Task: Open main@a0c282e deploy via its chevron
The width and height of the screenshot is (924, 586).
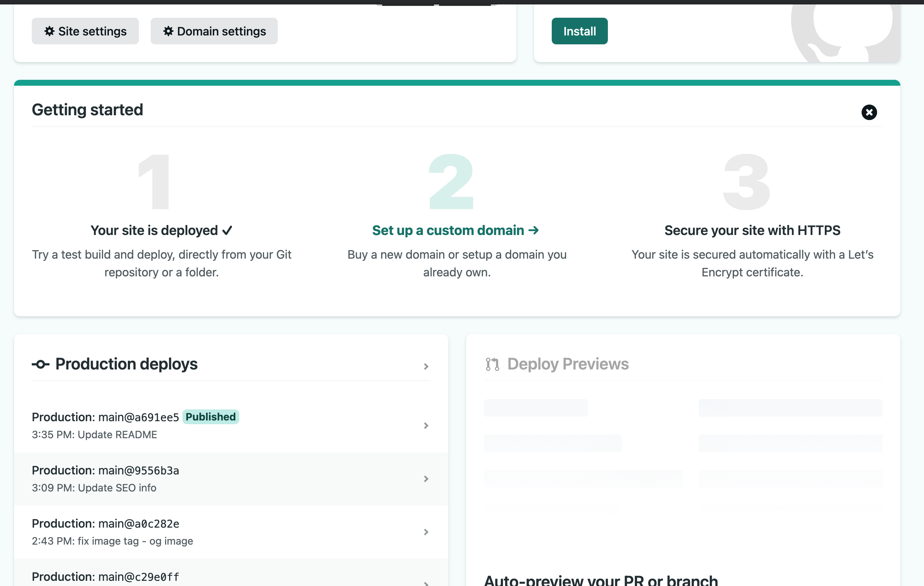Action: coord(426,532)
